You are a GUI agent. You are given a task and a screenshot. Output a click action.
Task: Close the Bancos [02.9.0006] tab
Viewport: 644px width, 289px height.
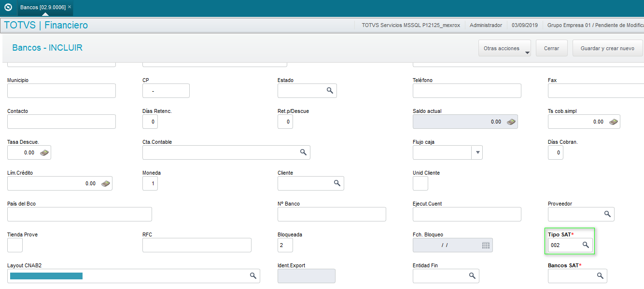click(70, 7)
